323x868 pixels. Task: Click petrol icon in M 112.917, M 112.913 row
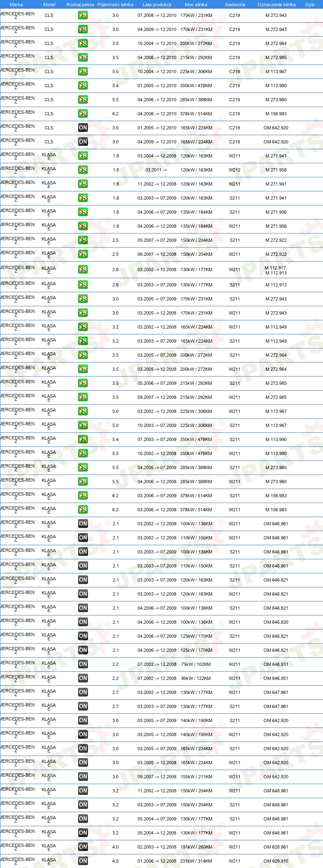(83, 269)
